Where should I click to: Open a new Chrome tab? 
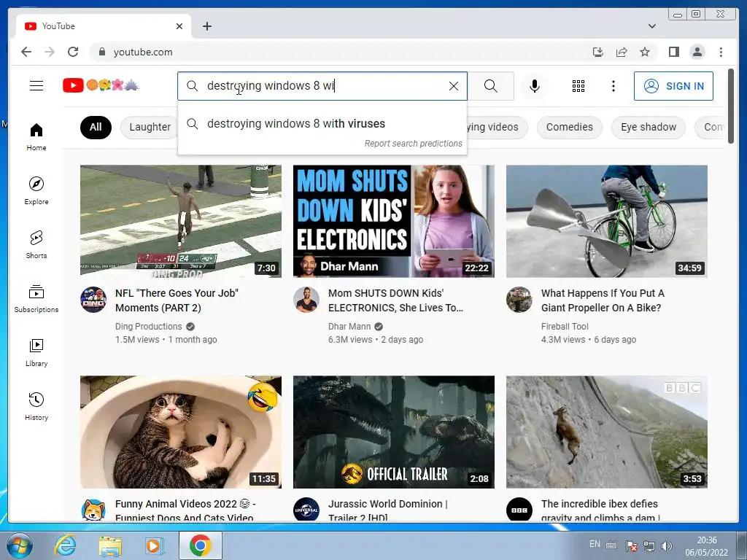coord(206,26)
